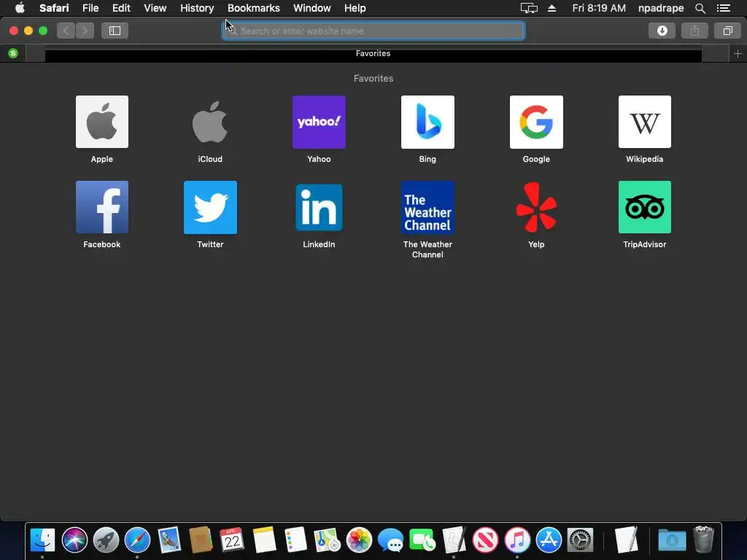Show the Downloads list
The width and height of the screenshot is (747, 560).
[x=662, y=31]
